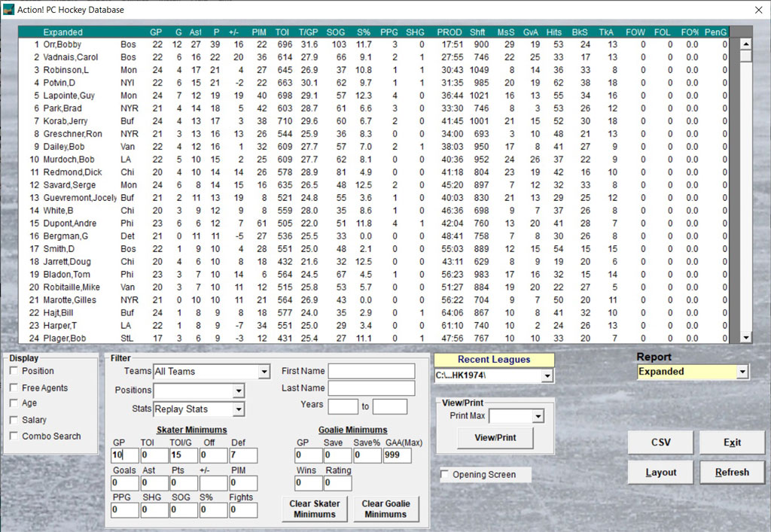Tick the Opening Screen checkbox
Image resolution: width=771 pixels, height=532 pixels.
point(445,475)
